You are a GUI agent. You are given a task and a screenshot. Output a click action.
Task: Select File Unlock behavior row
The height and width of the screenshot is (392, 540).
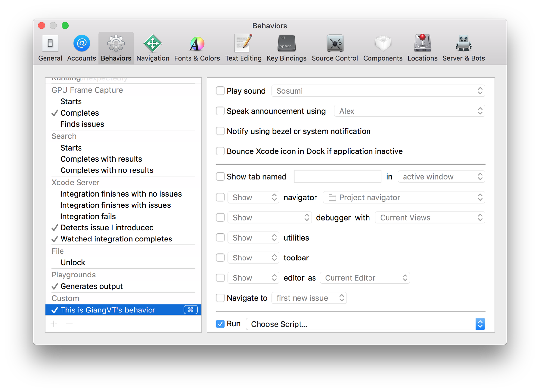tap(123, 262)
